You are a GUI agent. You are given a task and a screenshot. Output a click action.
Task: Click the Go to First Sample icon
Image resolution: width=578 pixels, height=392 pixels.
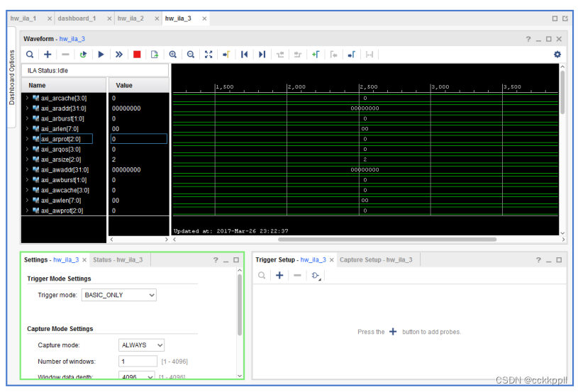coord(244,55)
